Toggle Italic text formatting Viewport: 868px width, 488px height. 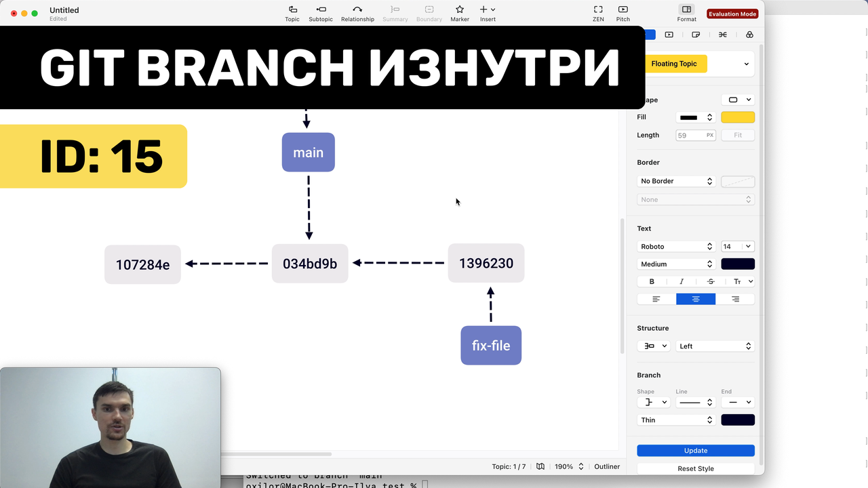click(682, 281)
